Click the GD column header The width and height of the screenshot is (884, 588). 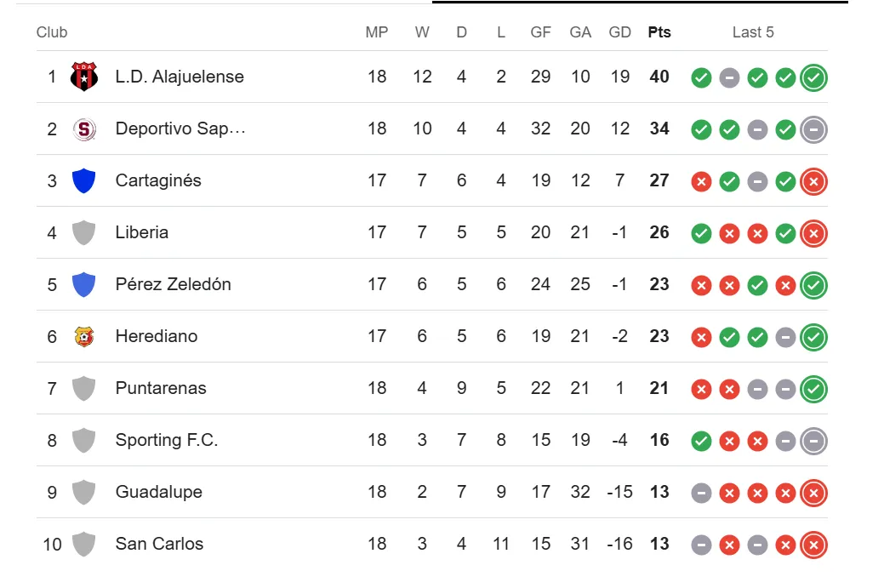tap(619, 32)
